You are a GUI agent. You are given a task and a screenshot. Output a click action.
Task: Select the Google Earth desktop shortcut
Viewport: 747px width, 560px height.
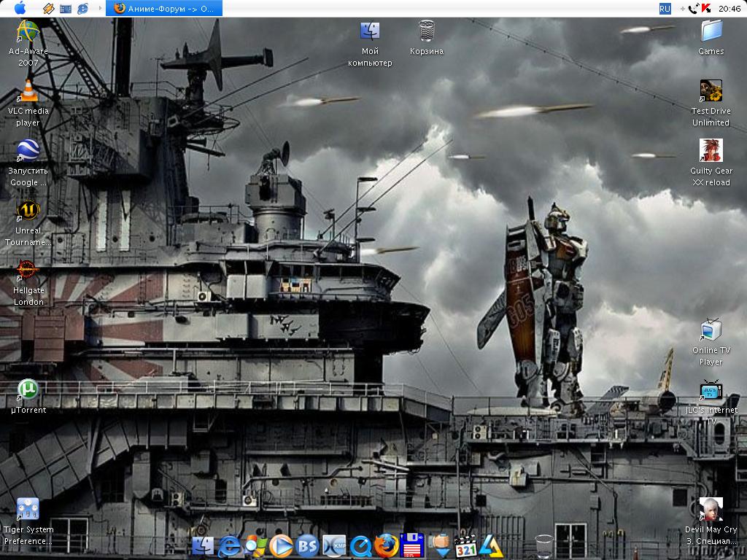point(28,163)
